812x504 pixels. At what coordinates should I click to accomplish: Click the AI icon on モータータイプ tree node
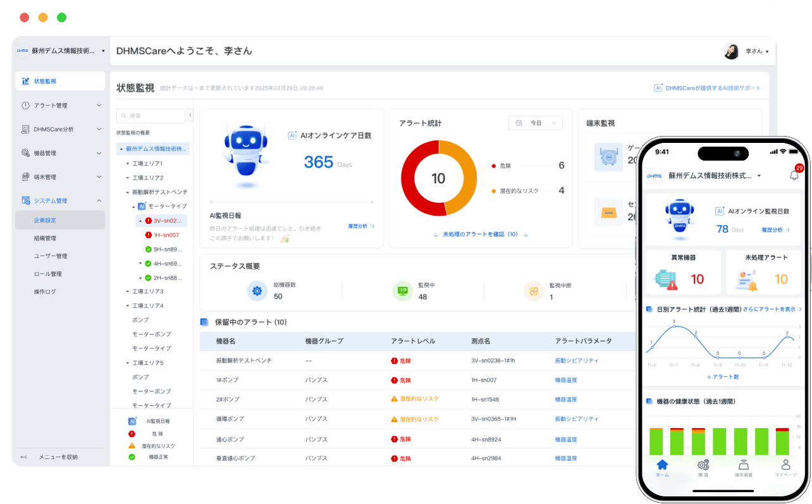tap(142, 206)
